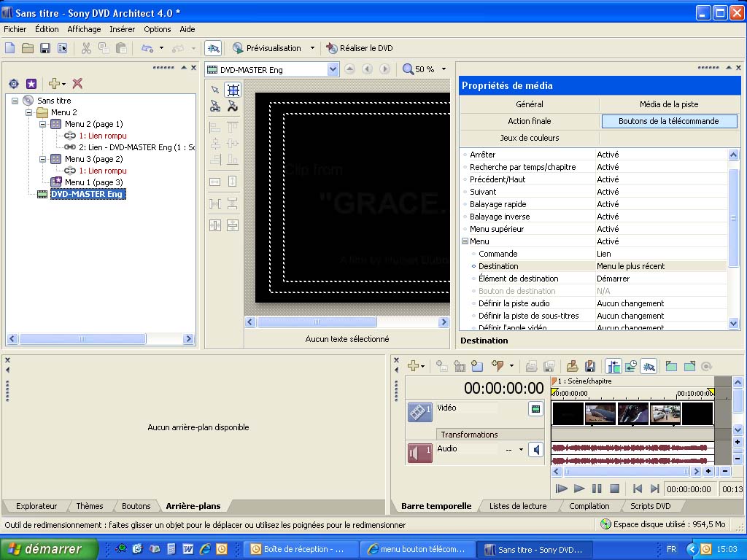Collapse the Menu property group
This screenshot has width=747, height=560.
point(465,241)
